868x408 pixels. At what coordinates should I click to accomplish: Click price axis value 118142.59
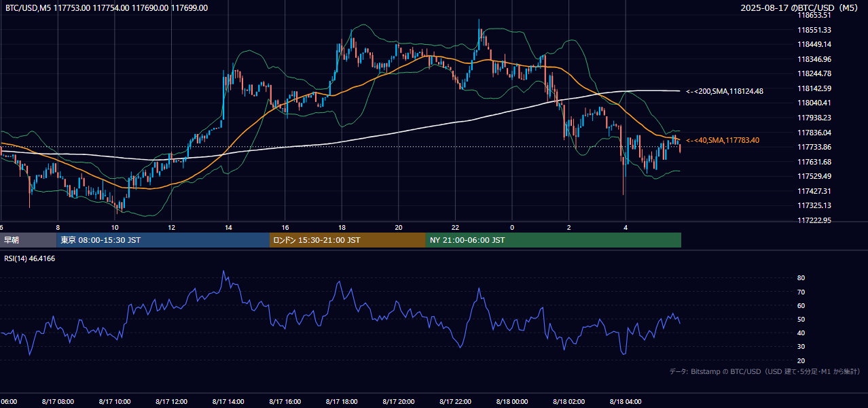point(814,88)
